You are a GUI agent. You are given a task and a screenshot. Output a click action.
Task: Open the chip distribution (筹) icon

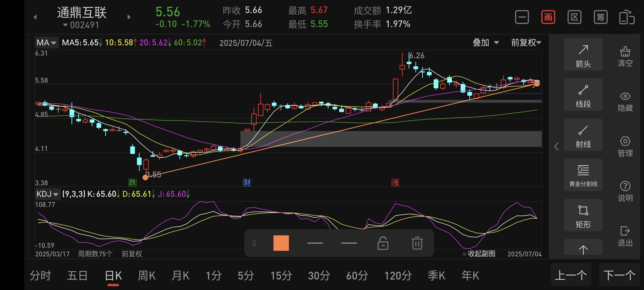pyautogui.click(x=601, y=17)
